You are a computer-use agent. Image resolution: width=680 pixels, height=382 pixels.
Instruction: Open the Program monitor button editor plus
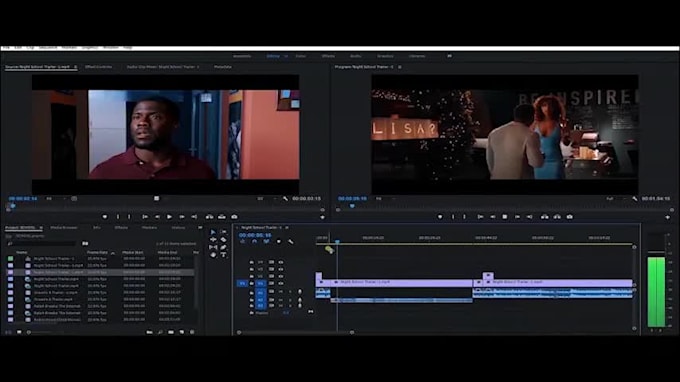(x=668, y=217)
